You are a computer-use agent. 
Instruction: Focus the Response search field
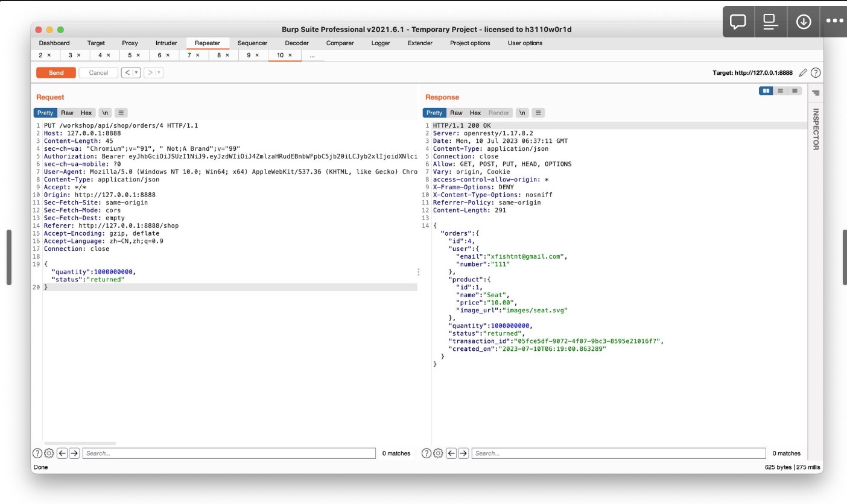[618, 453]
